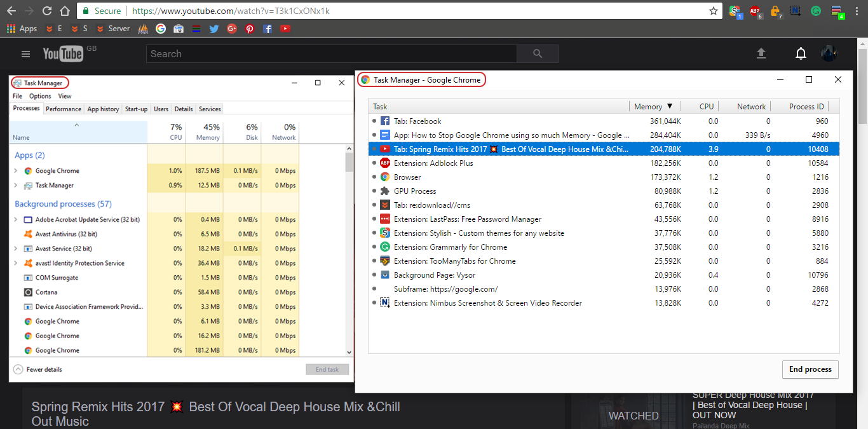Image resolution: width=868 pixels, height=429 pixels.
Task: Select Background Page: Vysor row
Action: 604,275
